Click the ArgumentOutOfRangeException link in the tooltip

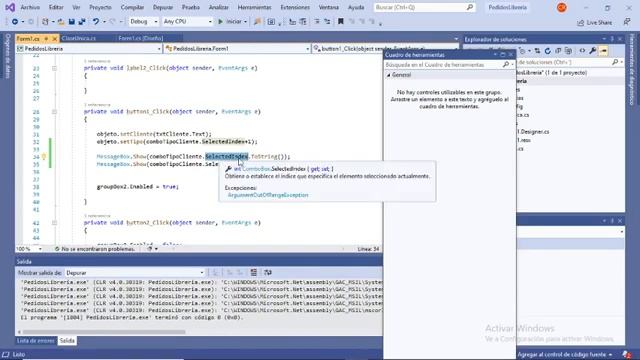tap(268, 195)
